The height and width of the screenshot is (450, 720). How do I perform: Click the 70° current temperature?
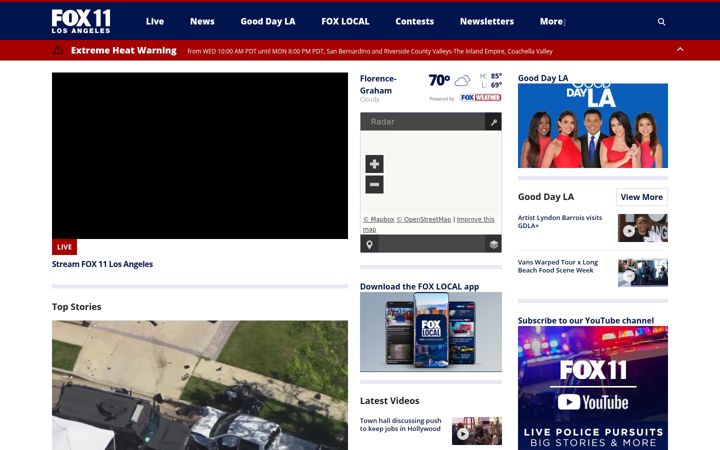tap(439, 80)
